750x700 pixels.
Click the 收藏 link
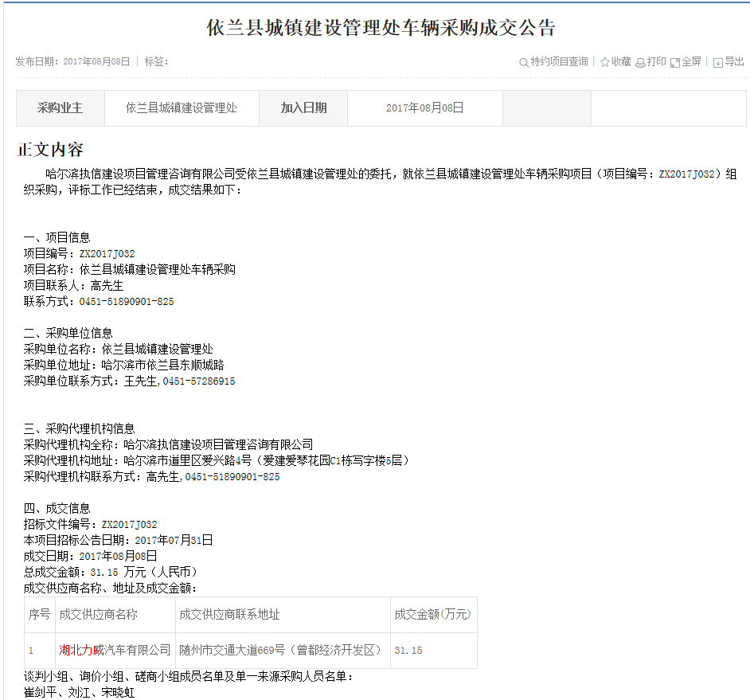pyautogui.click(x=621, y=62)
